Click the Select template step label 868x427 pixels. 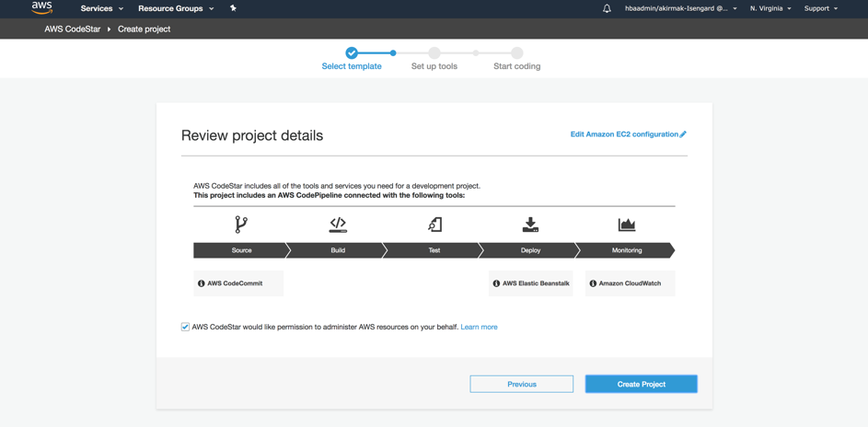tap(352, 66)
